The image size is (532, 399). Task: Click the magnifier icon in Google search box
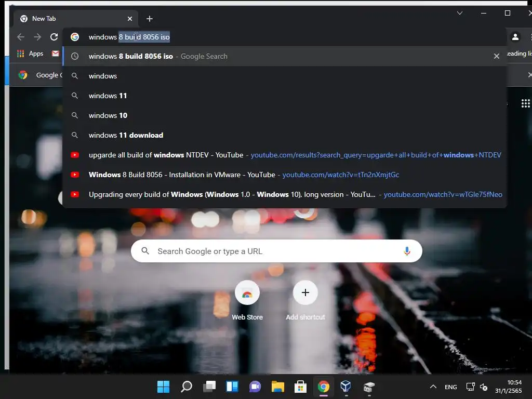(x=145, y=251)
